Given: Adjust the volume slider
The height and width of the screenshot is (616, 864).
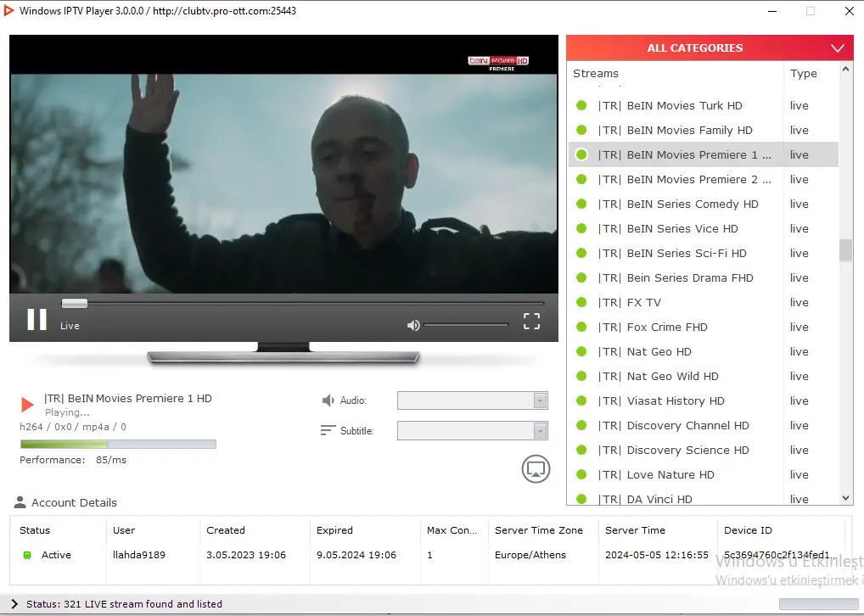Looking at the screenshot, I should pyautogui.click(x=466, y=325).
